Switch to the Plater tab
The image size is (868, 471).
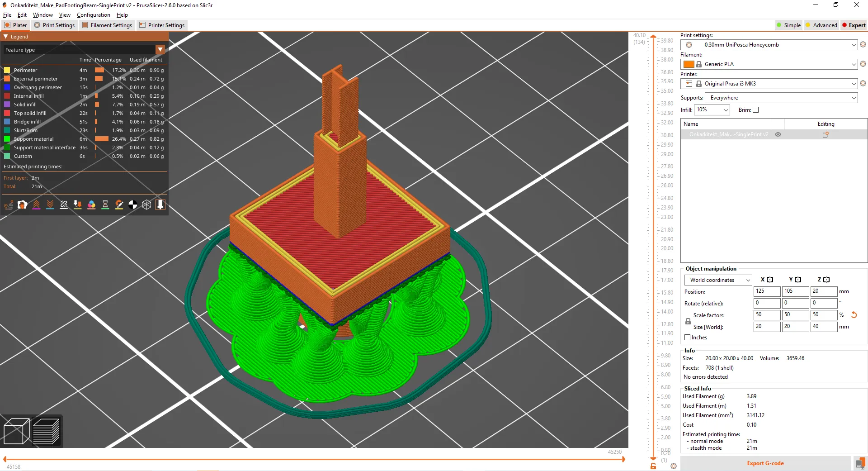point(16,25)
